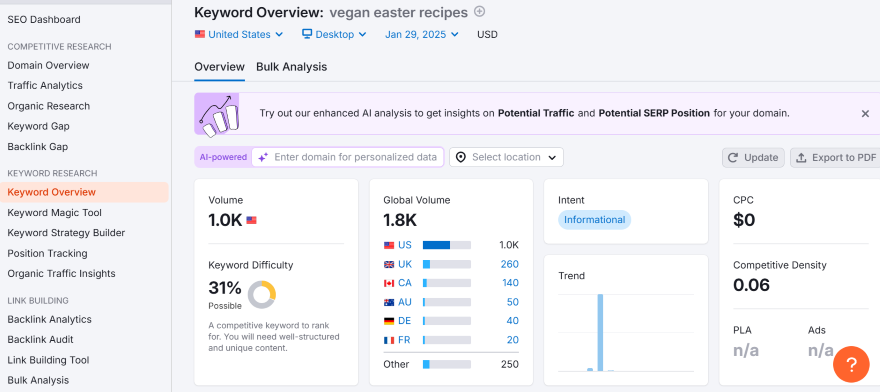Click the Keyword Difficulty donut chart
The image size is (880, 392).
point(262,295)
